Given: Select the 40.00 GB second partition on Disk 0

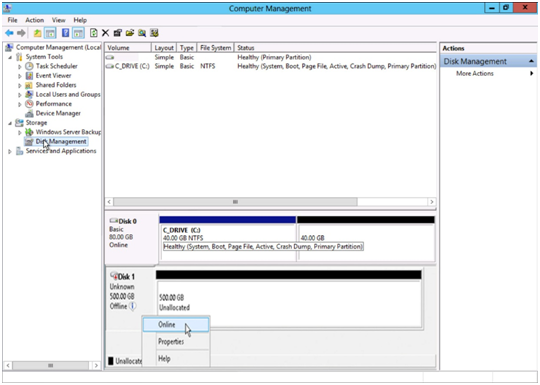Looking at the screenshot, I should tap(366, 239).
